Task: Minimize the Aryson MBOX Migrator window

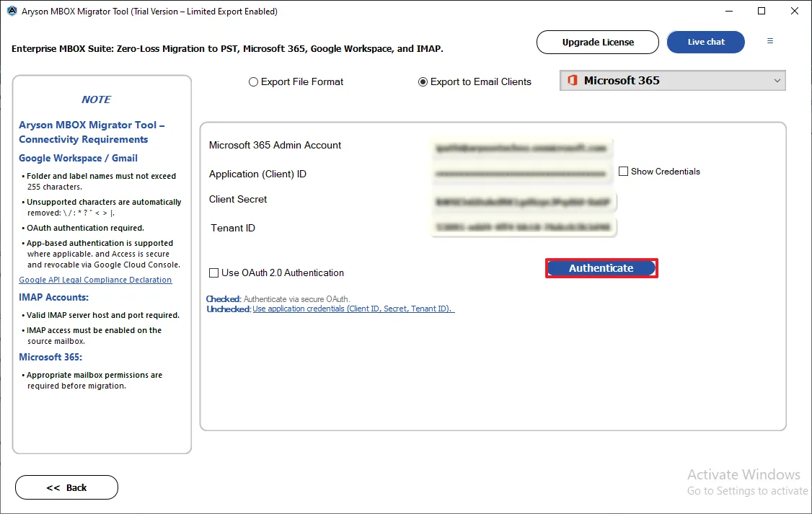Action: [729, 11]
